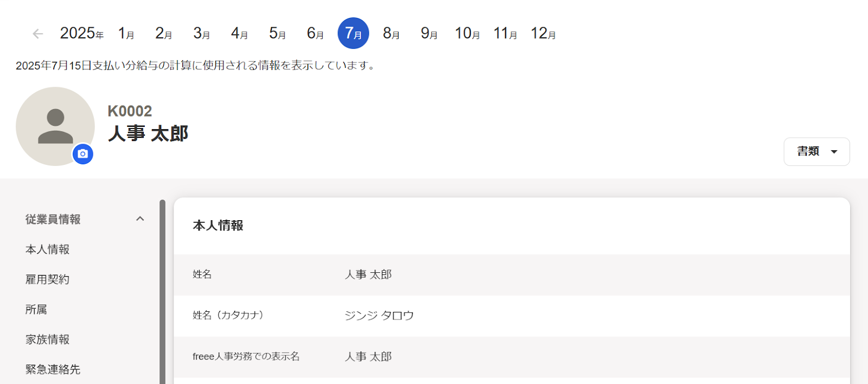Open 緊急連絡先 in the sidebar
Screen dimensions: 868x384
(x=53, y=369)
